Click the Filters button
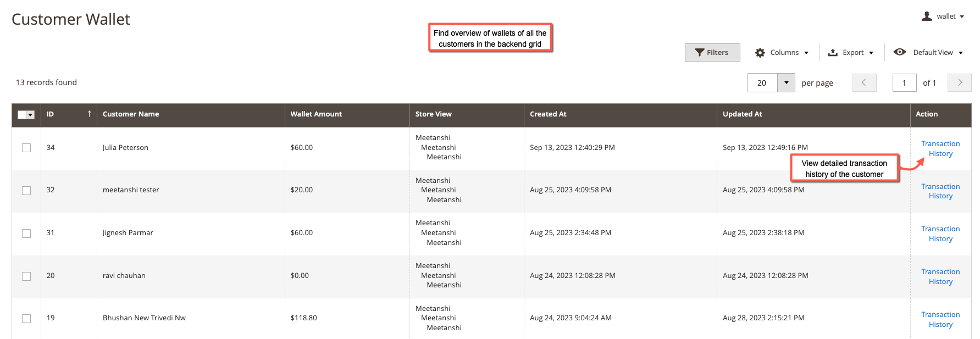 point(712,53)
